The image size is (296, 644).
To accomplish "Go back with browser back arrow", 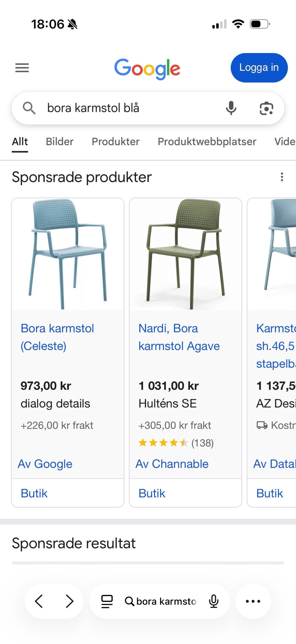I will coord(39,601).
